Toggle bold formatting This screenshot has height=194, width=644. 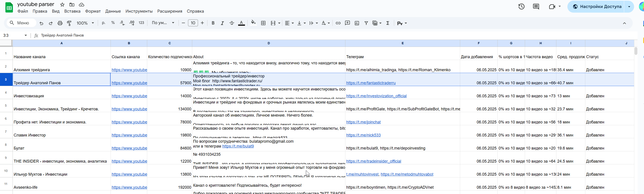coord(213,23)
